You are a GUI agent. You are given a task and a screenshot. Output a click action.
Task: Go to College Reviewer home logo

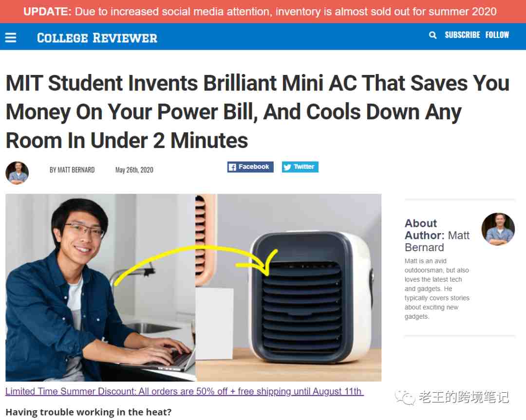[x=97, y=38]
